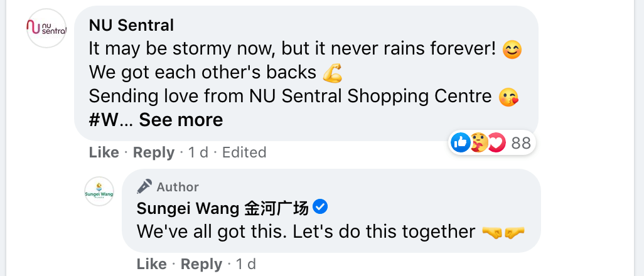Reply to Sungei Wang's reply

pyautogui.click(x=201, y=264)
